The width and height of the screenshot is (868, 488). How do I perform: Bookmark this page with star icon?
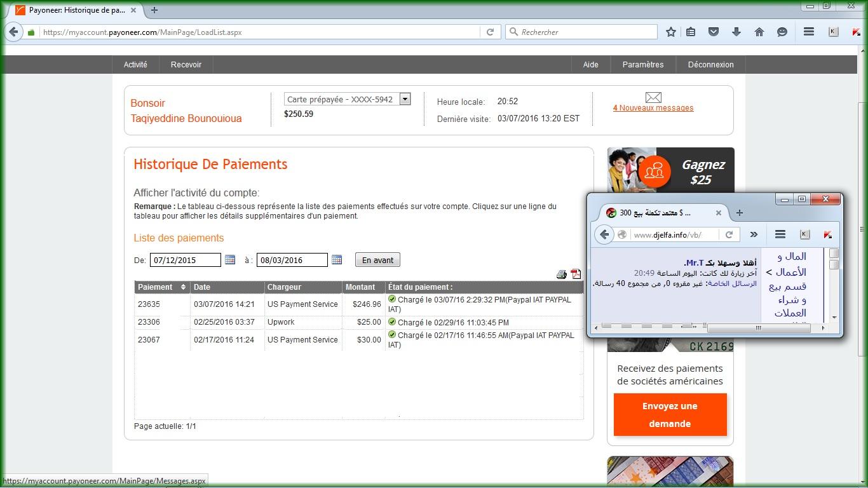670,32
